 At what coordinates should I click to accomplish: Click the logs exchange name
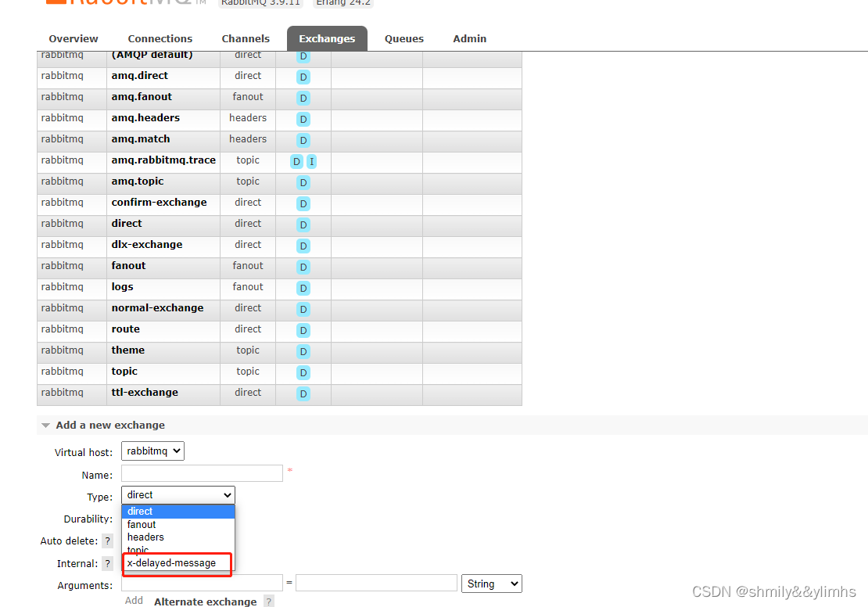pyautogui.click(x=122, y=287)
